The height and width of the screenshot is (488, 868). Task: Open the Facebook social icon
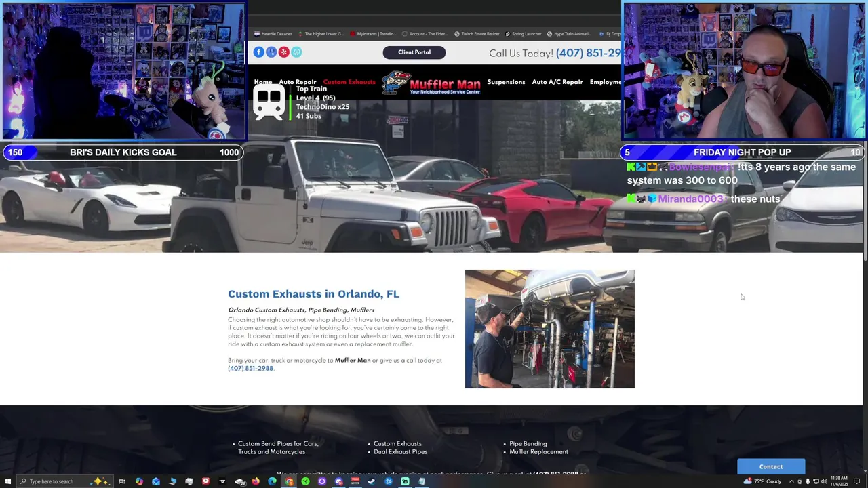tap(259, 52)
